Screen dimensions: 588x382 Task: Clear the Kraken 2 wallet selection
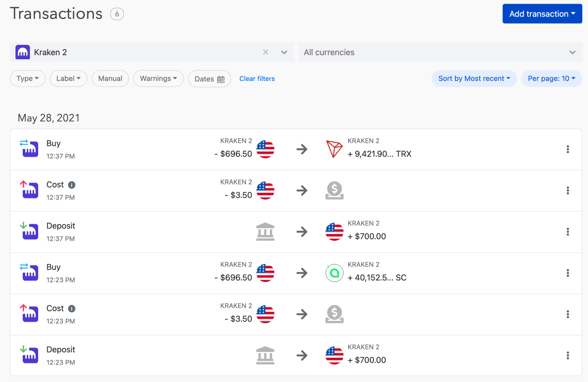click(266, 52)
